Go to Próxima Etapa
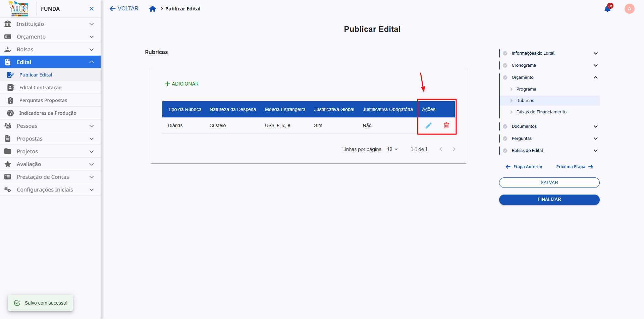Viewport: 644px width, 319px height. click(574, 167)
